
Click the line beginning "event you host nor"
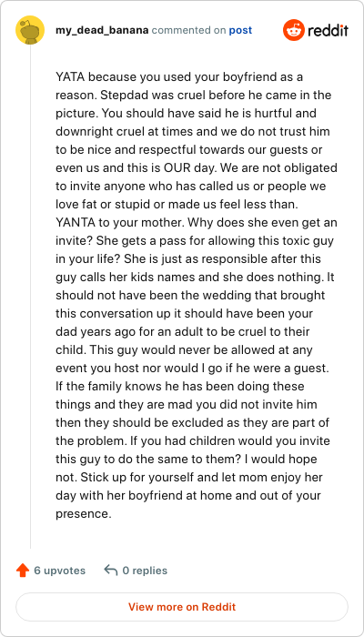(191, 368)
